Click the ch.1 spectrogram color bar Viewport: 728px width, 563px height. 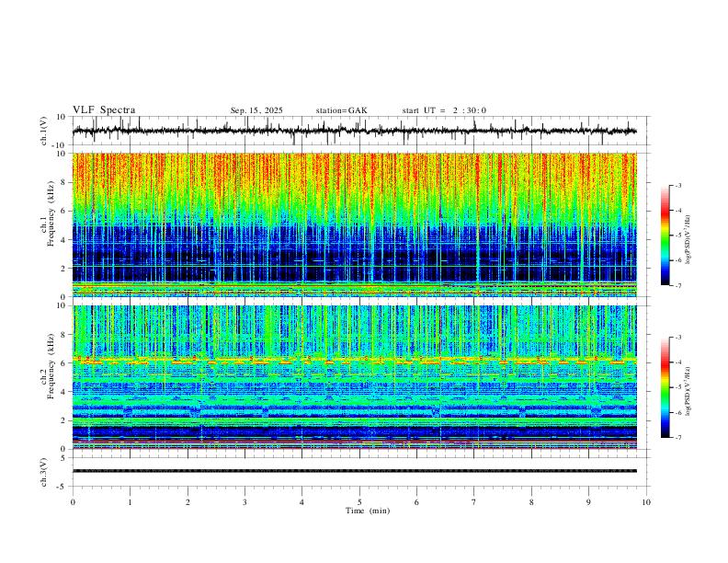pyautogui.click(x=665, y=236)
